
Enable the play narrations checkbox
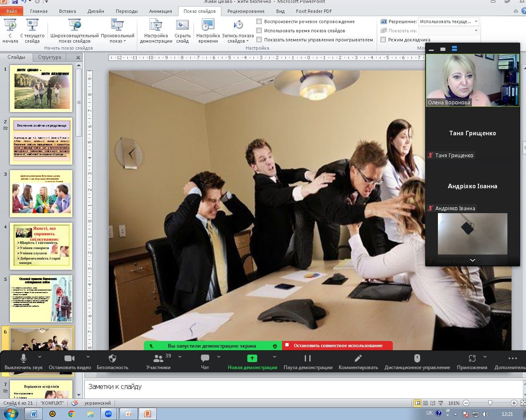click(259, 22)
